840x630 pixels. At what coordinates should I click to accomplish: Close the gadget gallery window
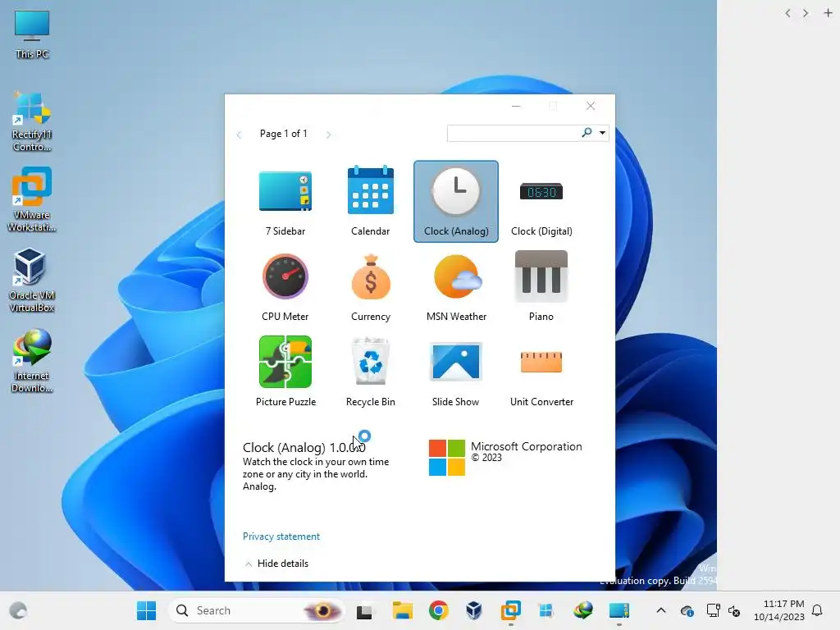591,106
